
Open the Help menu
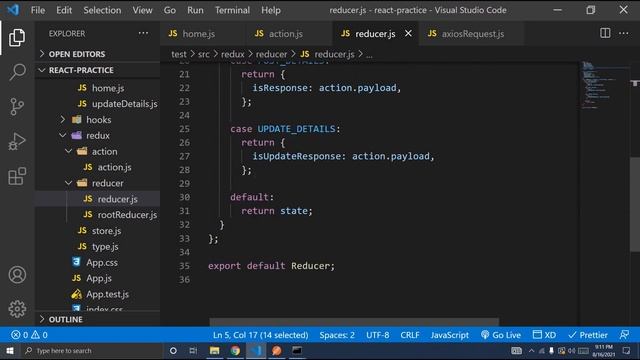coord(271,10)
